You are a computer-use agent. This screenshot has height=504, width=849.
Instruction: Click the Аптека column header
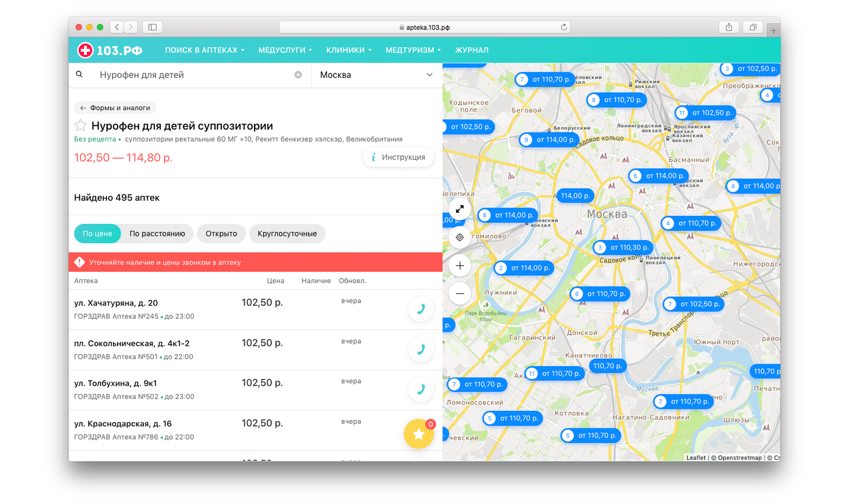tap(86, 281)
